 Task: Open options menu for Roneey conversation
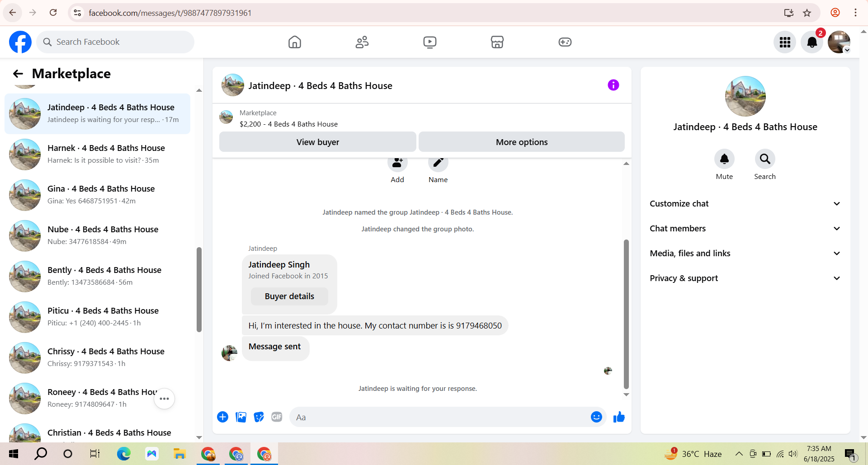[164, 399]
